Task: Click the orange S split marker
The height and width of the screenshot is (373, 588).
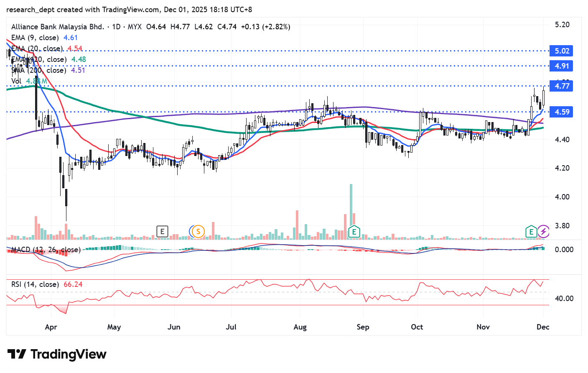Action: pyautogui.click(x=198, y=231)
